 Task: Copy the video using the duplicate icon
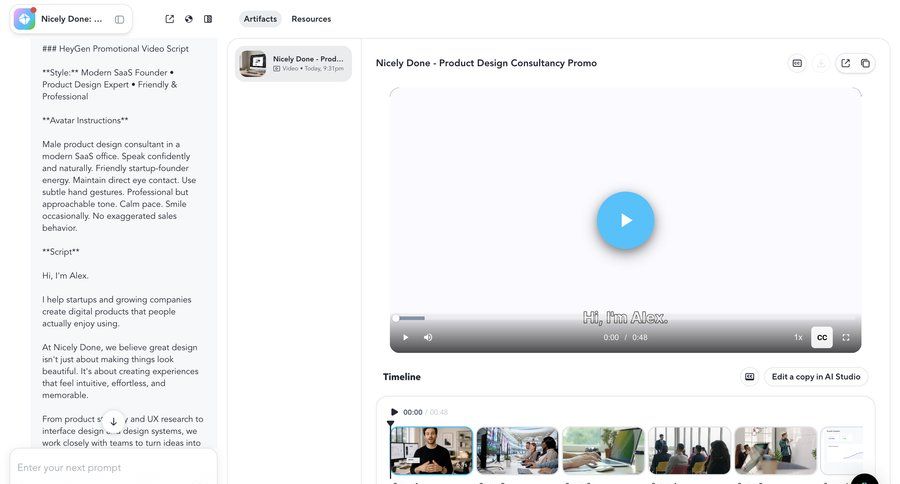click(865, 63)
